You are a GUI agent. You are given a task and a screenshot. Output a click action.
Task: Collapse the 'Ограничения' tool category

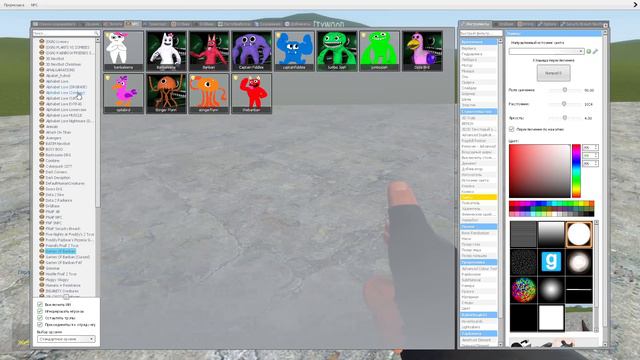point(478,42)
